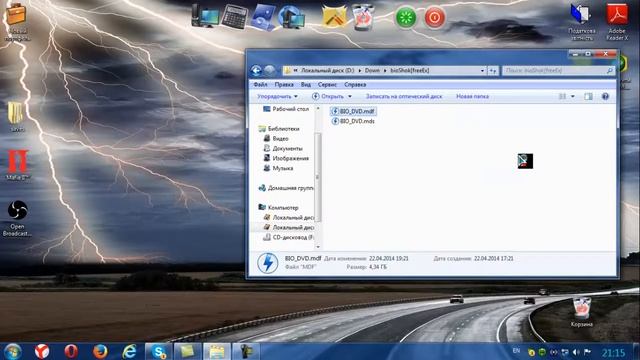The width and height of the screenshot is (640, 360).
Task: Open the Документы library
Action: [283, 148]
